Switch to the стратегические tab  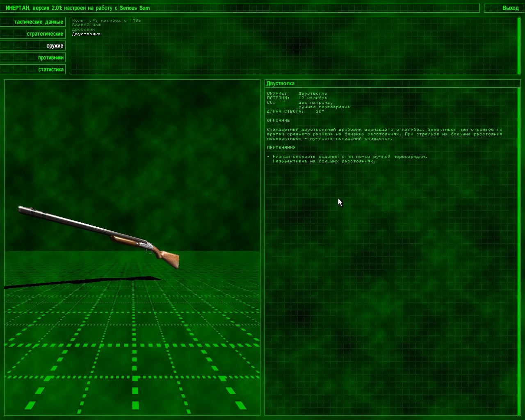point(33,34)
